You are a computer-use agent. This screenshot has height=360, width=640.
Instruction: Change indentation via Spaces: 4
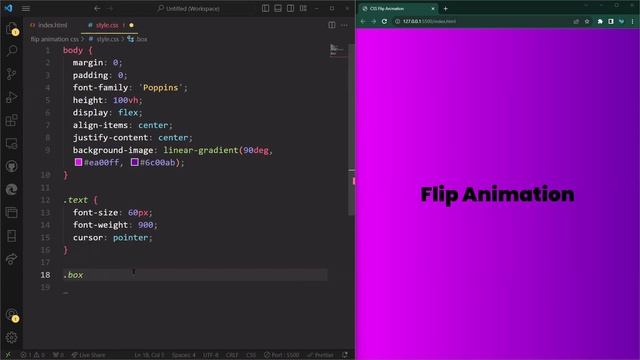click(184, 355)
